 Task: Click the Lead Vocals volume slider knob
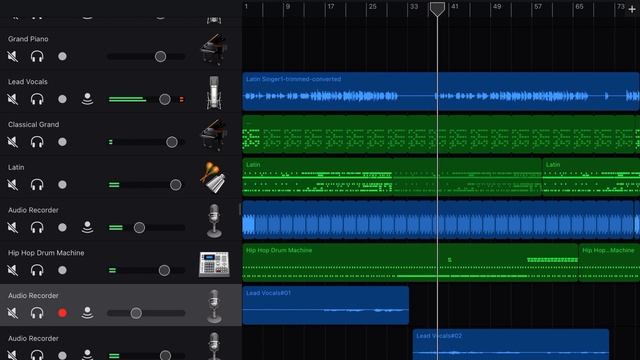click(165, 99)
